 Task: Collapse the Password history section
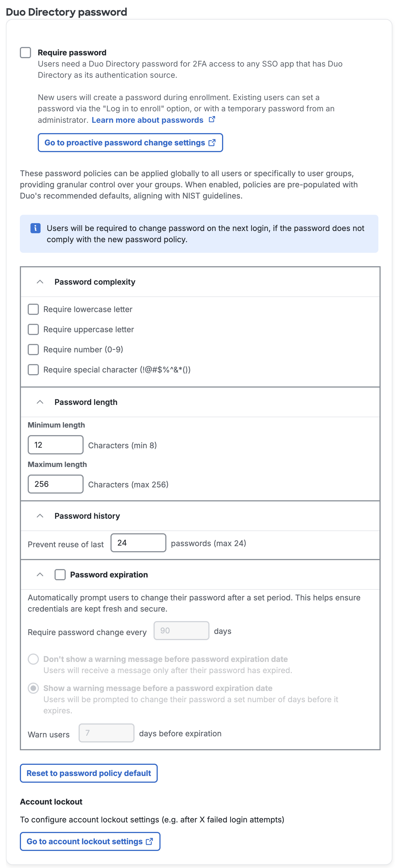click(x=40, y=516)
